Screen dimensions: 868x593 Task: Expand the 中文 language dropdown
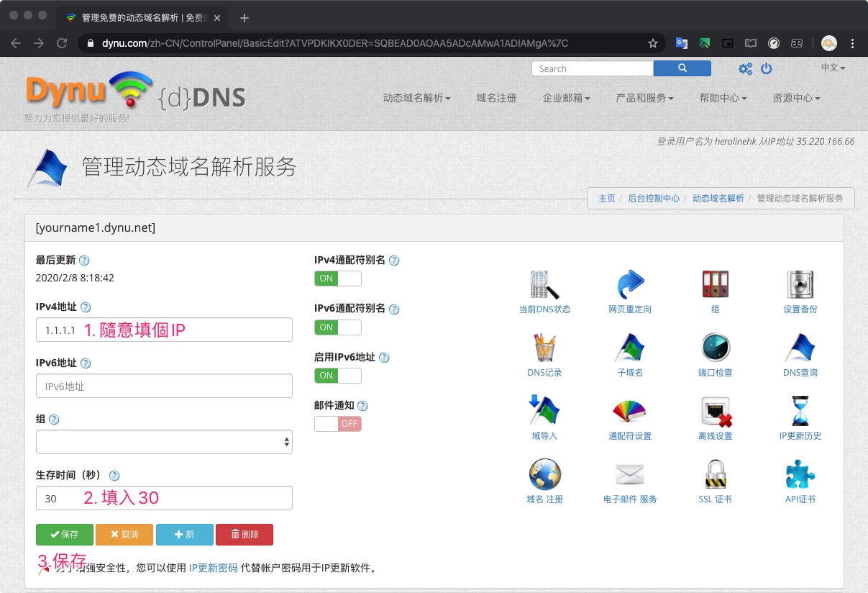833,68
